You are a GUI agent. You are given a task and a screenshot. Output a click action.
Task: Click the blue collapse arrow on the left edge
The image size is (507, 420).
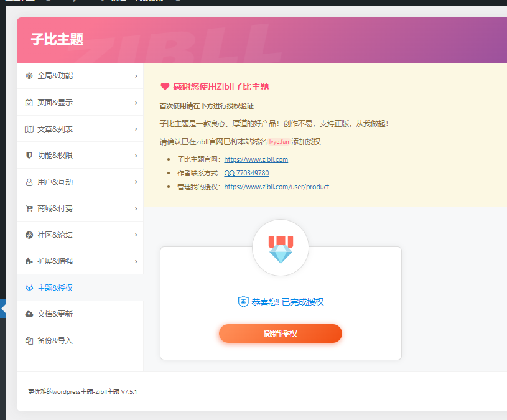coord(2,308)
